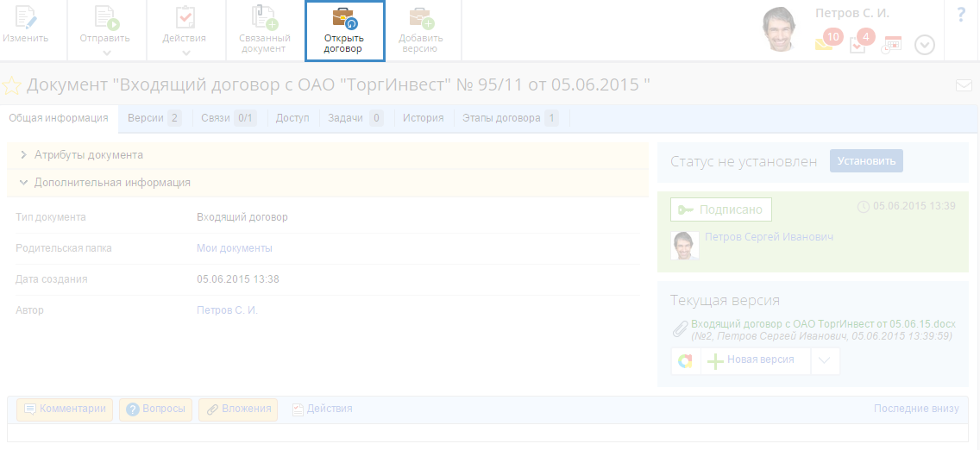Viewport: 980px width, 450px height.
Task: Open the question mark help icon
Action: [961, 15]
